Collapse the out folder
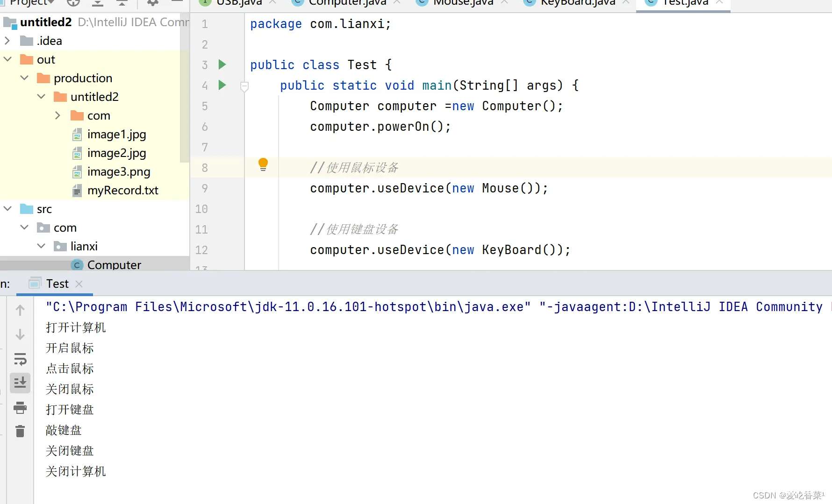Image resolution: width=832 pixels, height=504 pixels. pos(7,59)
